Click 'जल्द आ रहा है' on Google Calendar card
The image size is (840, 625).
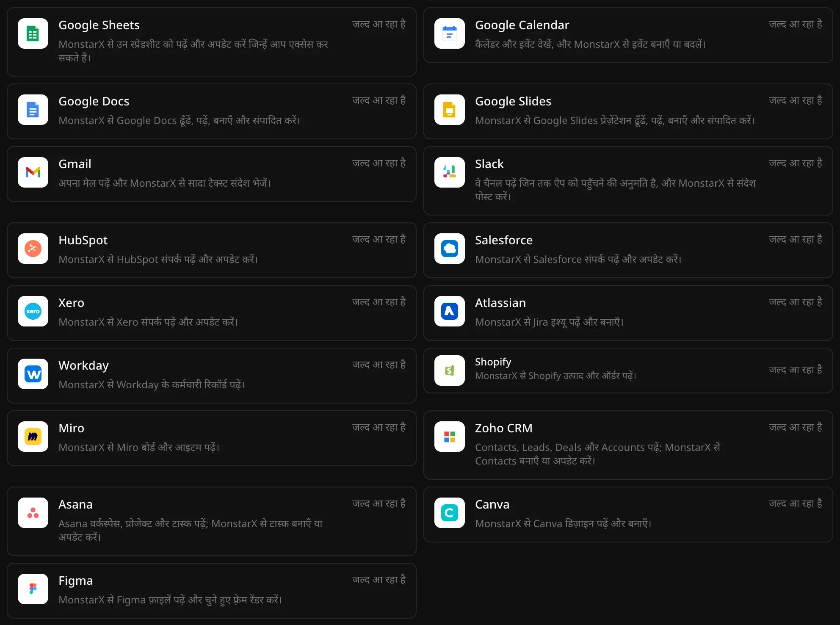coord(796,25)
